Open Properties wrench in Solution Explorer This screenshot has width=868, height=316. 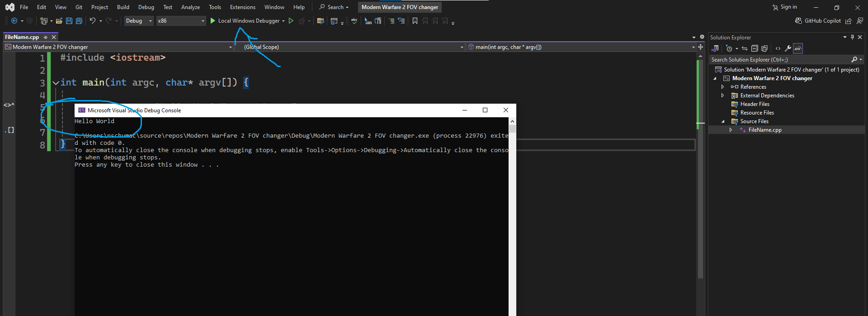pos(788,48)
